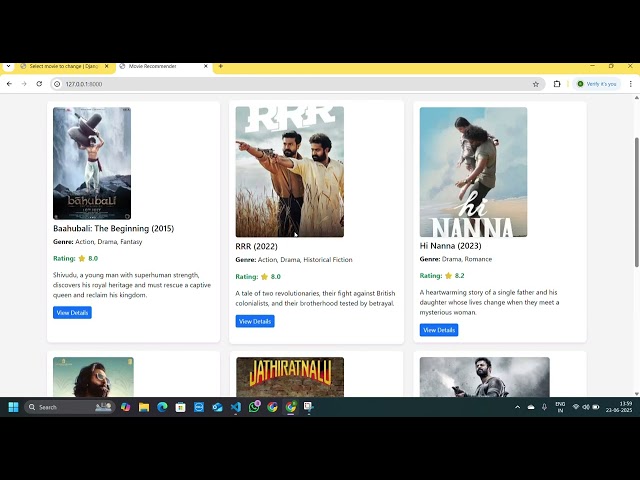The height and width of the screenshot is (480, 640).
Task: Click the poster of man with sunglasses
Action: click(93, 377)
